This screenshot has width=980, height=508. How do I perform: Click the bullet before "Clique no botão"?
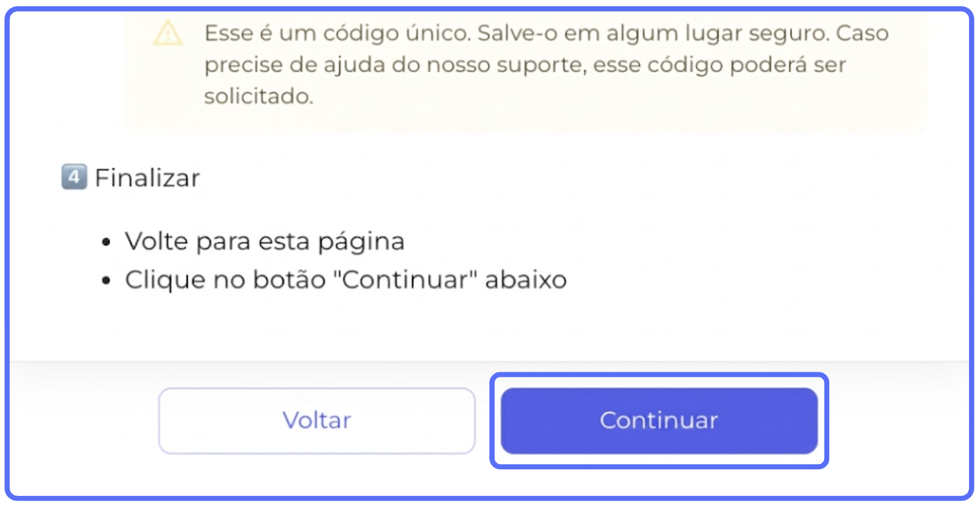tap(106, 281)
